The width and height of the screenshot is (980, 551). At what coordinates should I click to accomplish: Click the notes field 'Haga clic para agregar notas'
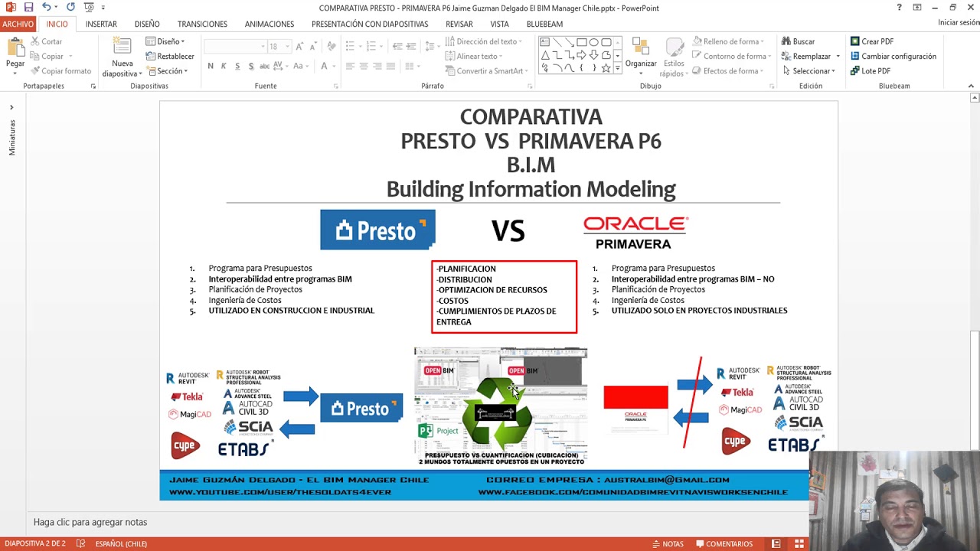90,522
